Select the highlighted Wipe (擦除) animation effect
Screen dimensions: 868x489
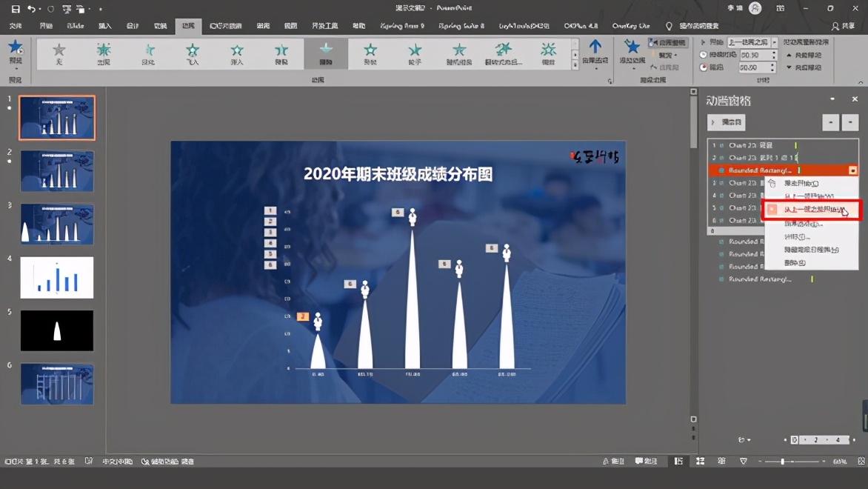coord(326,54)
